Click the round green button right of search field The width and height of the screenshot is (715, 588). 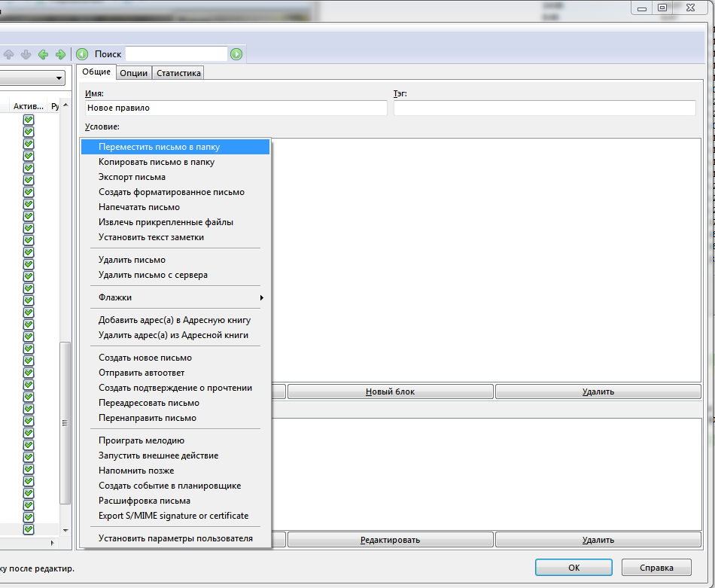coord(236,54)
